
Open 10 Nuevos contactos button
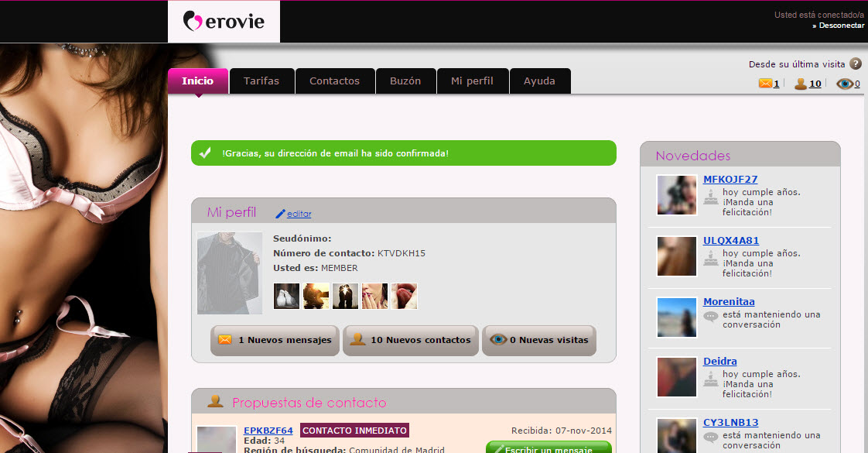tap(410, 340)
